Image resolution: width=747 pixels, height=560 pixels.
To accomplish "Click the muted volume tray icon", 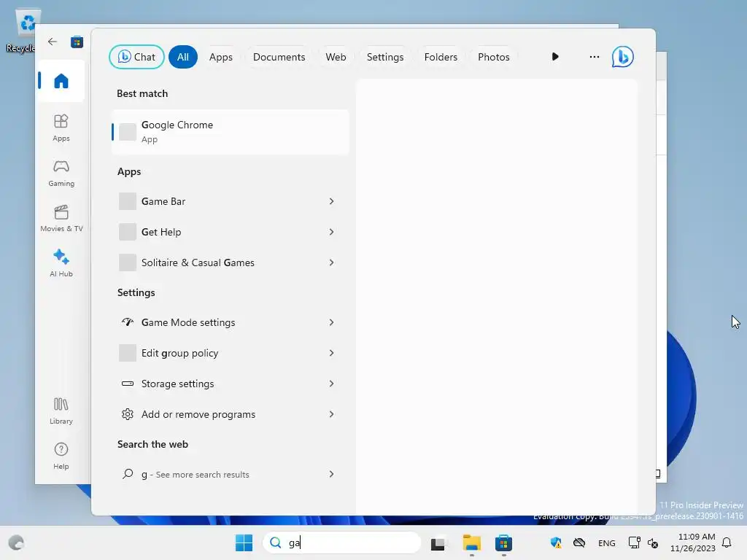I will point(653,542).
